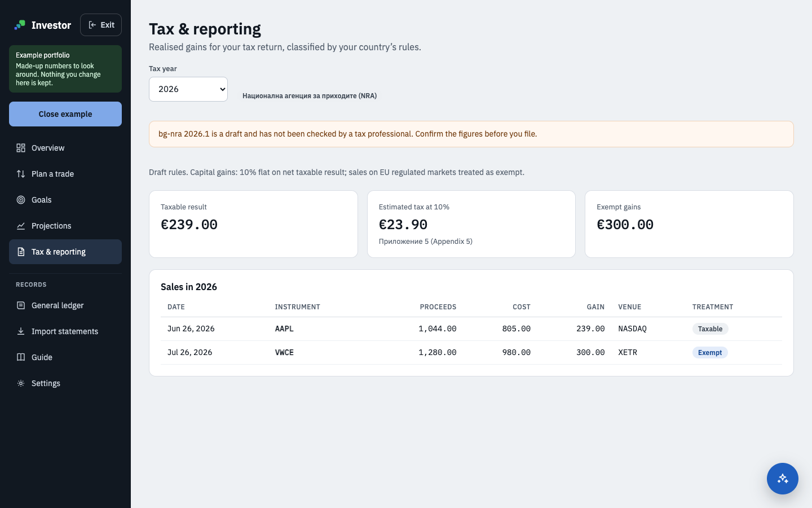Click the 1,044.00 proceeds value
This screenshot has height=508, width=812.
coord(438,329)
